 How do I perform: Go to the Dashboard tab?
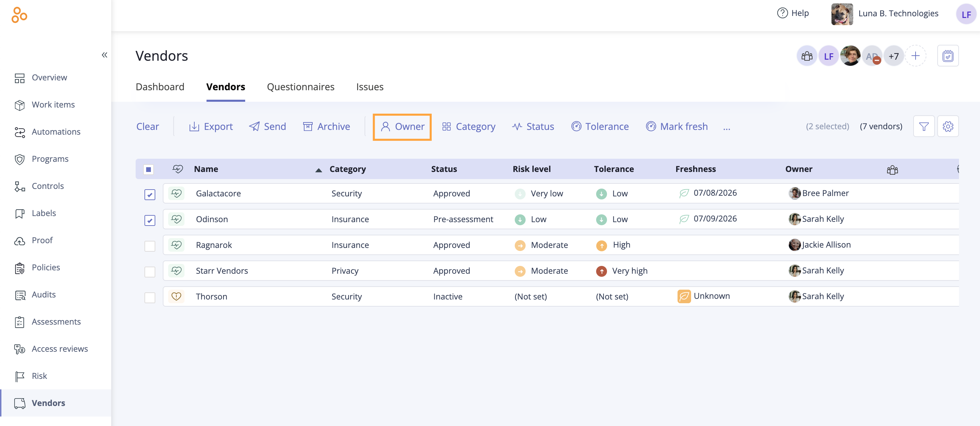coord(160,87)
